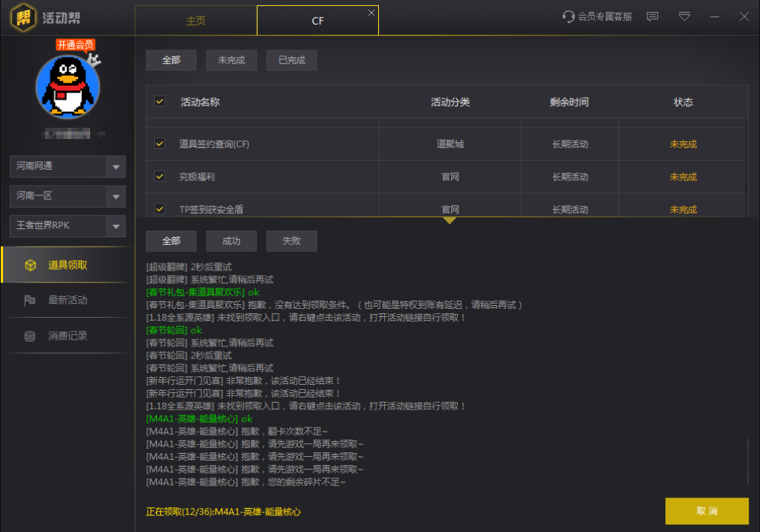Viewport: 760px width, 532px height.
Task: Select the CF tab
Action: click(x=317, y=21)
